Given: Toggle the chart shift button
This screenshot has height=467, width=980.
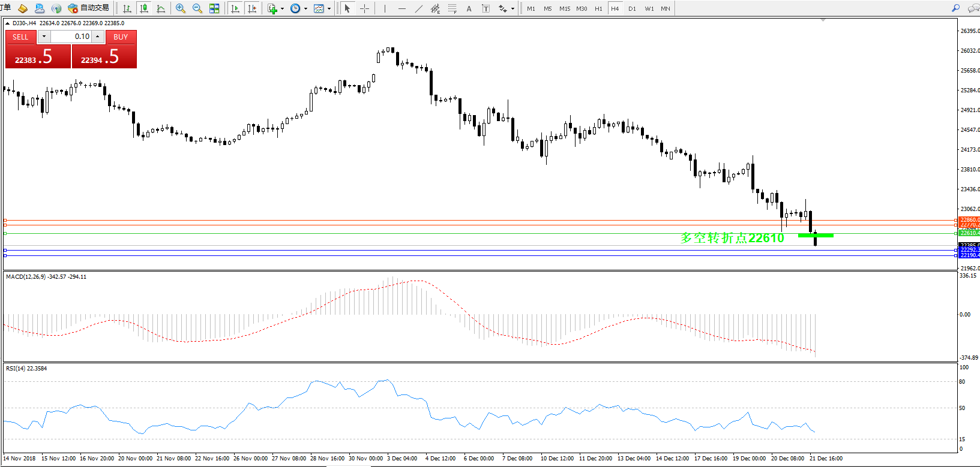Looking at the screenshot, I should [x=252, y=8].
